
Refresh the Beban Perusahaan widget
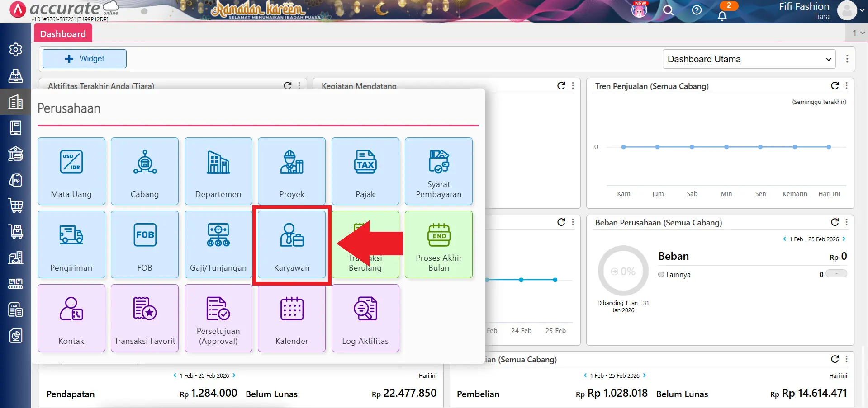pyautogui.click(x=835, y=222)
